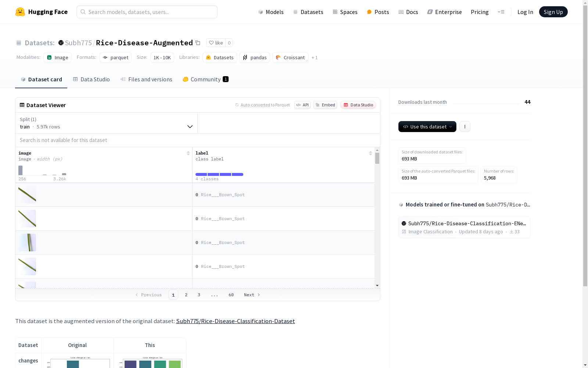Image resolution: width=588 pixels, height=368 pixels.
Task: Click the pandas library tag
Action: (255, 57)
